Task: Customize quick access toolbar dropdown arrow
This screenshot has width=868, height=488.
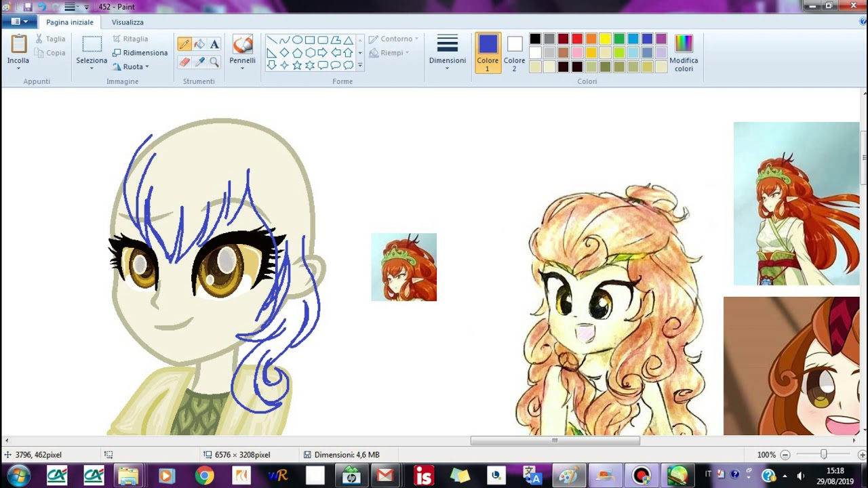Action: pos(86,7)
